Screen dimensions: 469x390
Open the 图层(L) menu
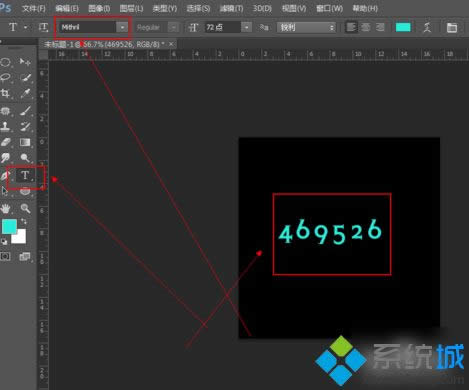pyautogui.click(x=131, y=8)
